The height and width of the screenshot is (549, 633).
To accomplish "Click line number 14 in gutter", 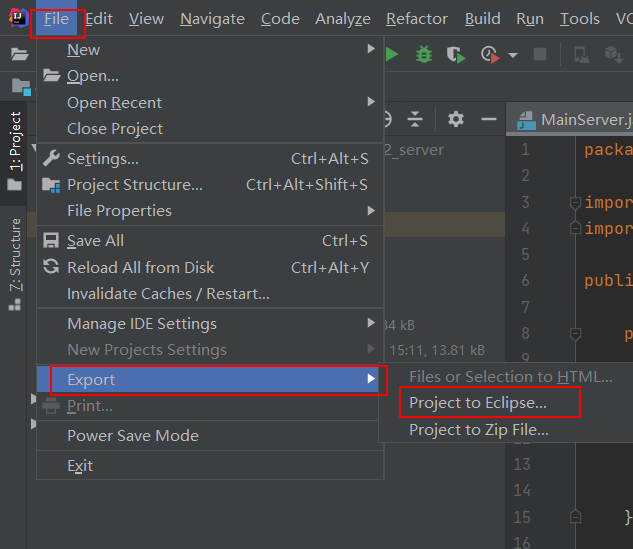I will 522,490.
